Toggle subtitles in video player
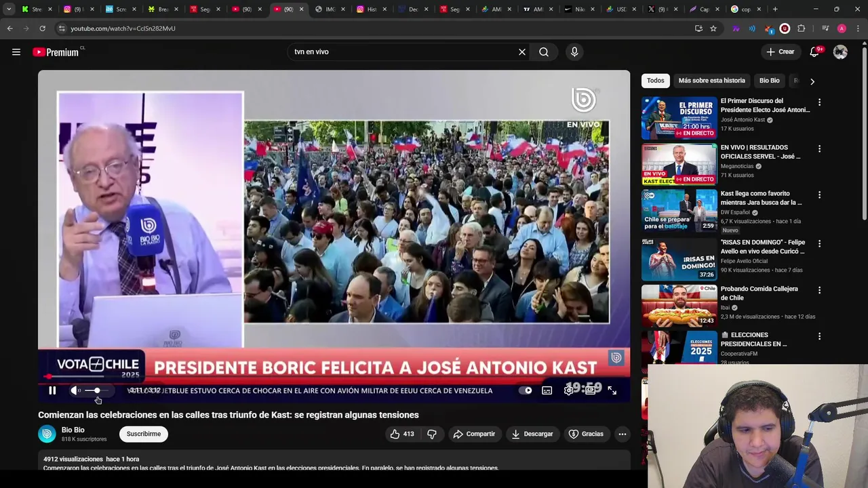The width and height of the screenshot is (868, 488). click(547, 390)
